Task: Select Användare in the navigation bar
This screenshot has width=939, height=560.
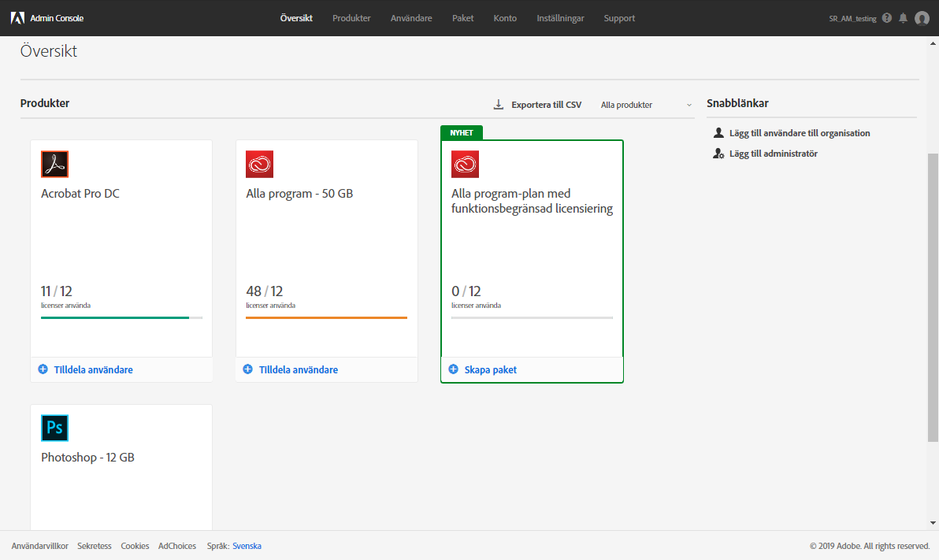Action: point(410,17)
